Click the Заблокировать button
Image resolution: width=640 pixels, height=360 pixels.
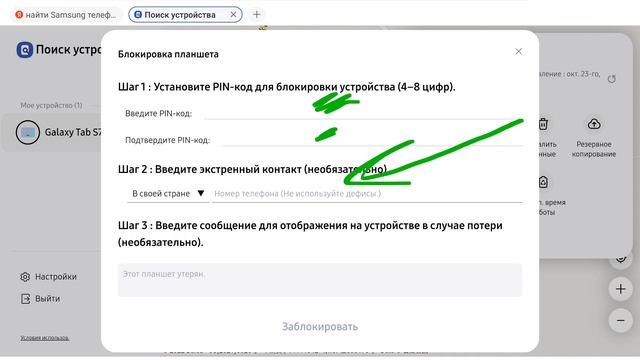click(320, 327)
